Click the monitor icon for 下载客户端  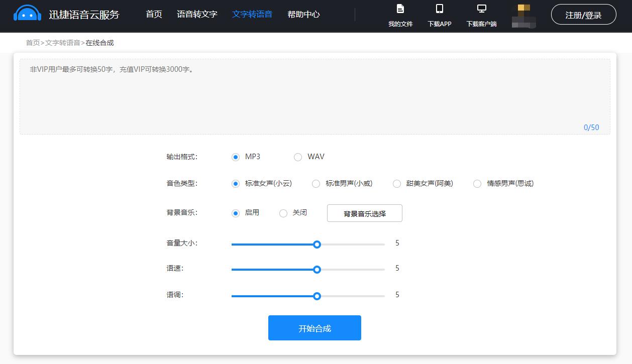[481, 8]
